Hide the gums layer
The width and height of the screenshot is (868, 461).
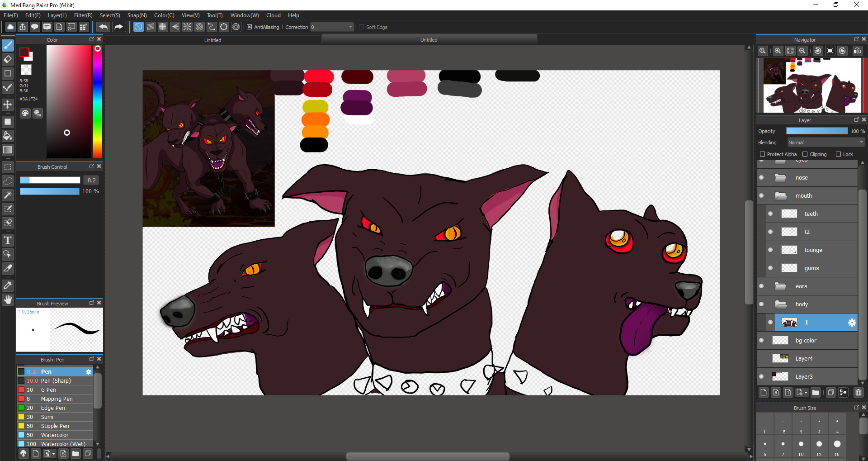(x=770, y=268)
